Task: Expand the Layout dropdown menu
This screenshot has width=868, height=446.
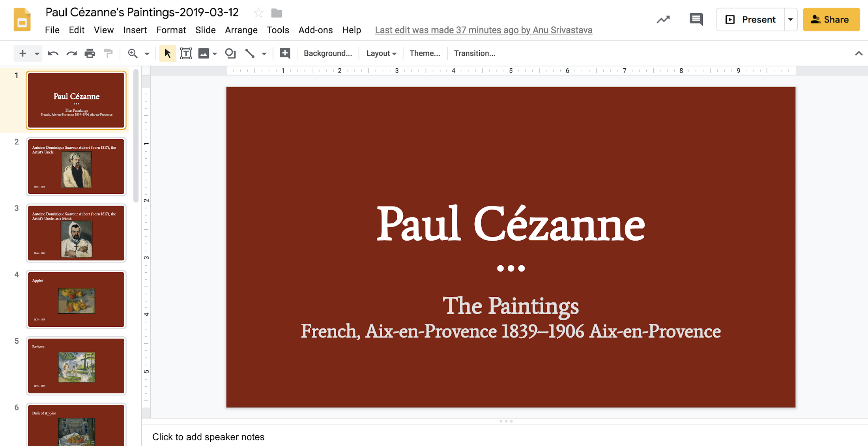Action: [380, 53]
